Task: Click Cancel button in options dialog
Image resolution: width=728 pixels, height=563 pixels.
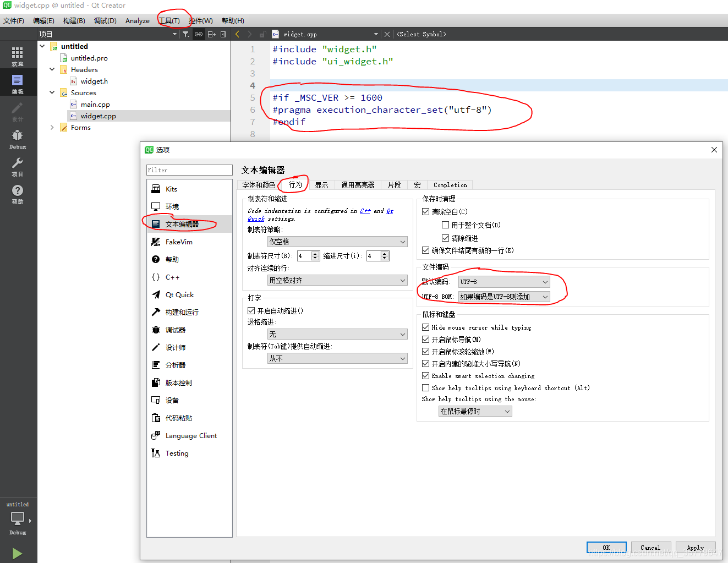Action: click(x=650, y=548)
